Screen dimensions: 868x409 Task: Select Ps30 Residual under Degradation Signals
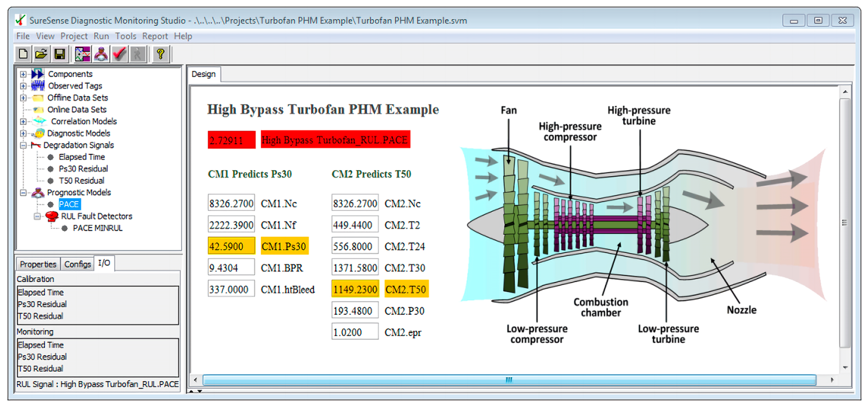click(x=83, y=169)
